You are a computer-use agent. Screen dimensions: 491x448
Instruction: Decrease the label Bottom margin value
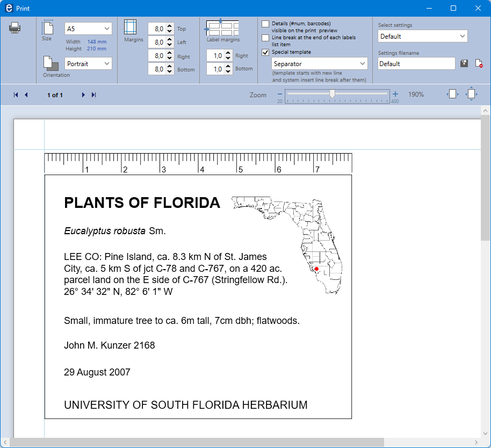pos(228,71)
